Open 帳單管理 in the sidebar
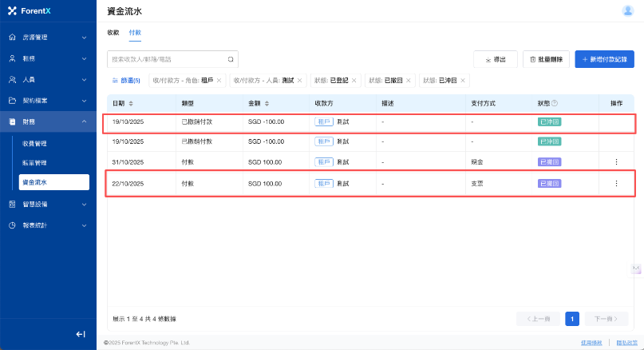 pyautogui.click(x=34, y=163)
